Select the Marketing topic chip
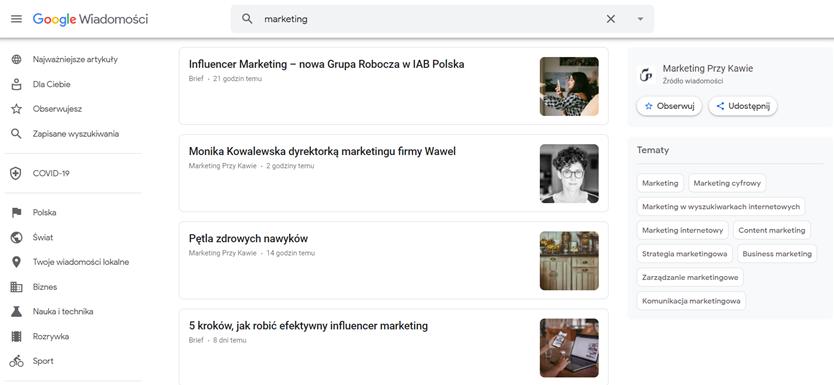This screenshot has height=385, width=834. pos(660,183)
